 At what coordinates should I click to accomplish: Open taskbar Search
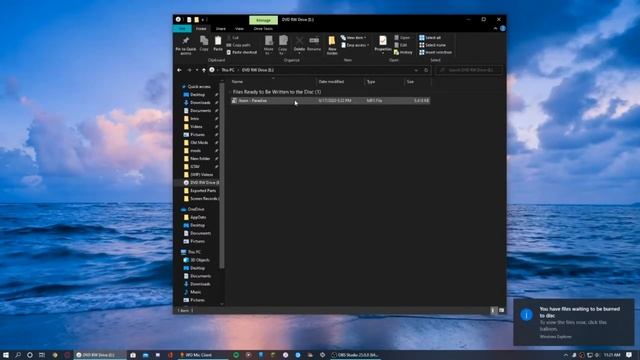pos(18,355)
